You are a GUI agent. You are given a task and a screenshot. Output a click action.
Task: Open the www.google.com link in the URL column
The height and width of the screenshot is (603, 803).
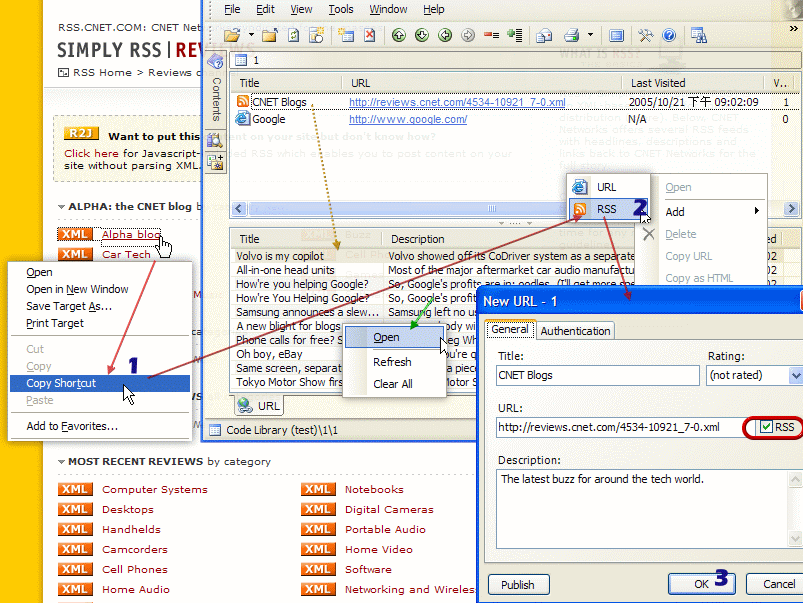408,119
